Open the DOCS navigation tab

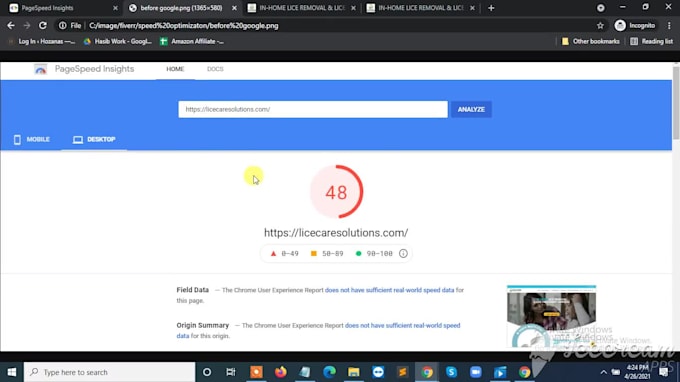click(215, 69)
